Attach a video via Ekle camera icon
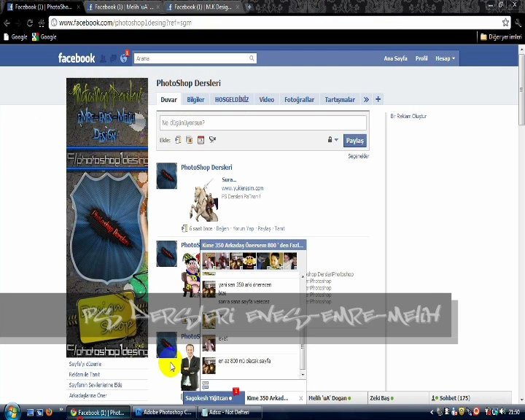This screenshot has height=420, width=525. [x=212, y=140]
